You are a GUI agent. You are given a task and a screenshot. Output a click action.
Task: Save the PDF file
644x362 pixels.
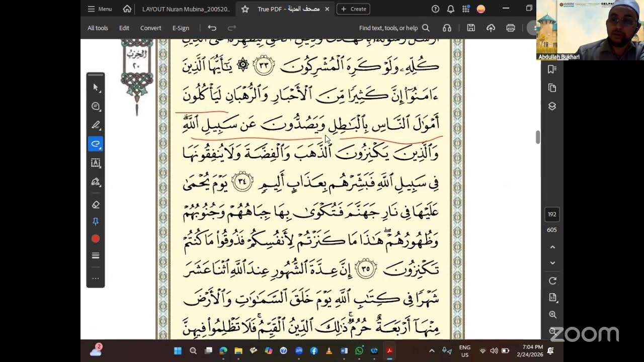click(471, 28)
